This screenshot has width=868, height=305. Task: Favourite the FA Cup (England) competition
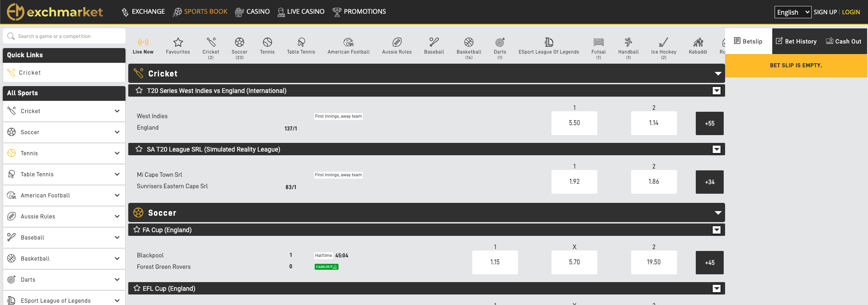pos(137,230)
